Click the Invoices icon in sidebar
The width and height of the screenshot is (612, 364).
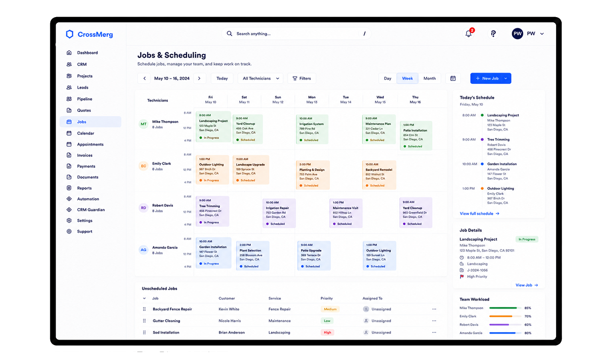(x=69, y=155)
